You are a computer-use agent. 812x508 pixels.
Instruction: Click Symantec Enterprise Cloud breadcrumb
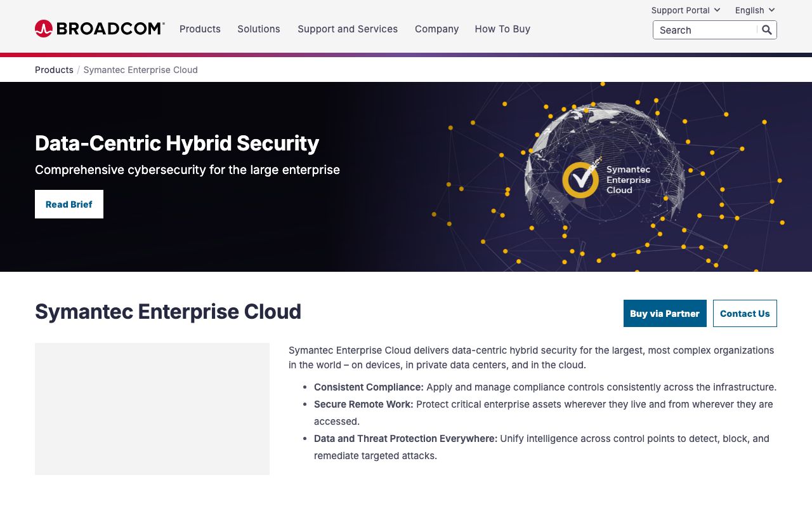pos(141,70)
